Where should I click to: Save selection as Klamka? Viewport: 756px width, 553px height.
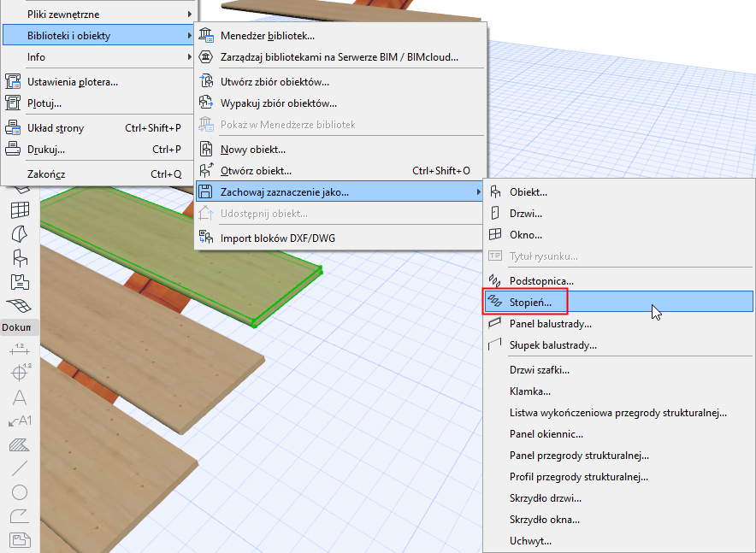pos(618,391)
